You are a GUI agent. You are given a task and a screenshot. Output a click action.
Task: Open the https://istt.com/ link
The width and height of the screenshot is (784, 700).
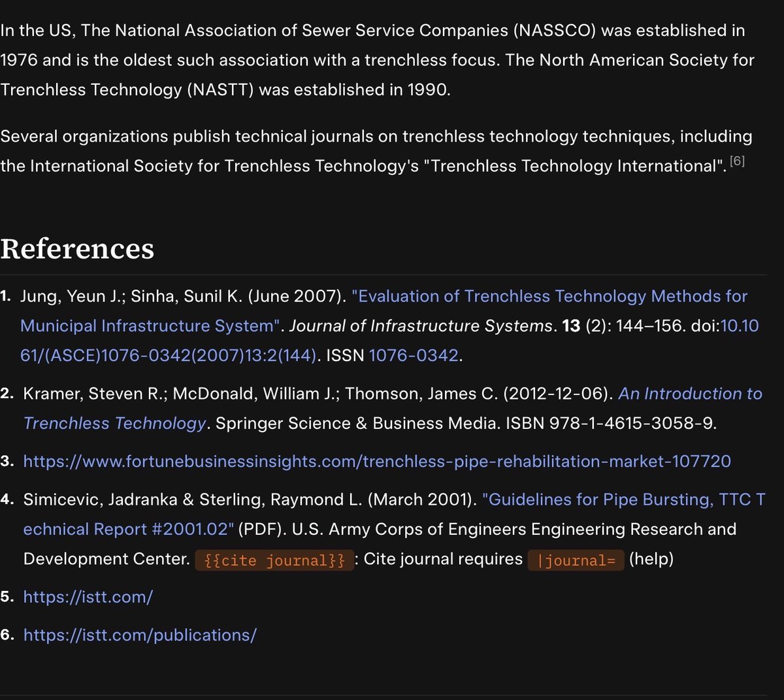88,597
